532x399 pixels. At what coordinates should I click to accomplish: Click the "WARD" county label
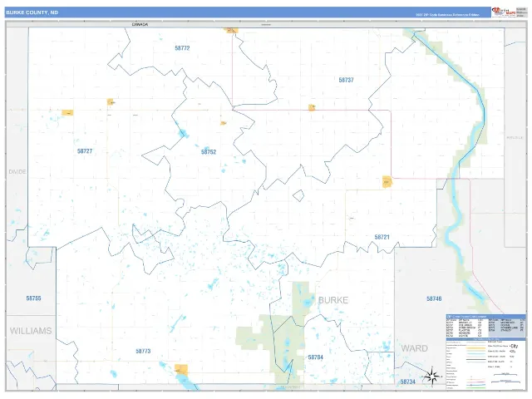(414, 348)
